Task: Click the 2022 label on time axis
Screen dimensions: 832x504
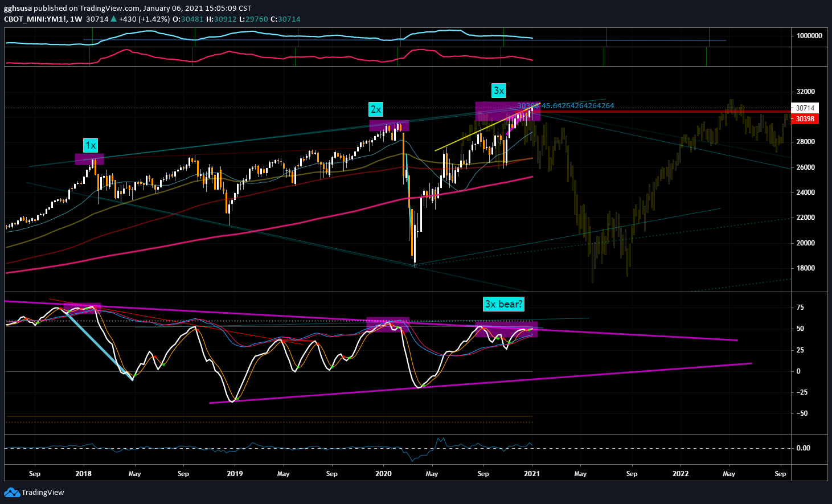Action: click(681, 474)
